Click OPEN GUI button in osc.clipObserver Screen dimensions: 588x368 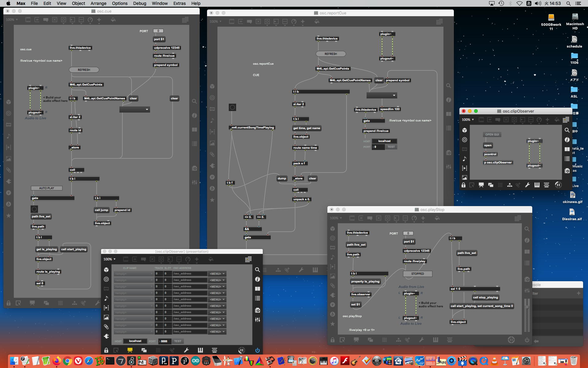(492, 135)
